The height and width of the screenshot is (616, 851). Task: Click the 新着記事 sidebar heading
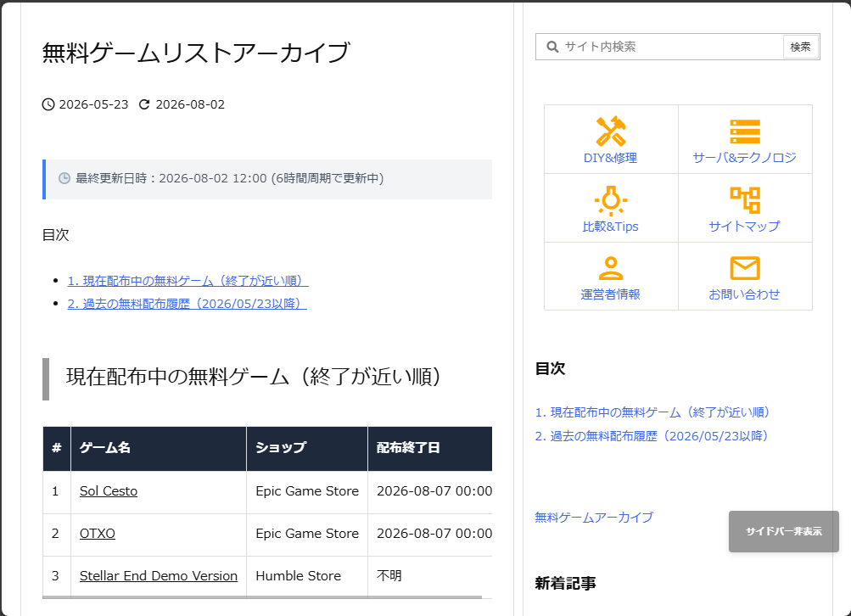[x=566, y=584]
